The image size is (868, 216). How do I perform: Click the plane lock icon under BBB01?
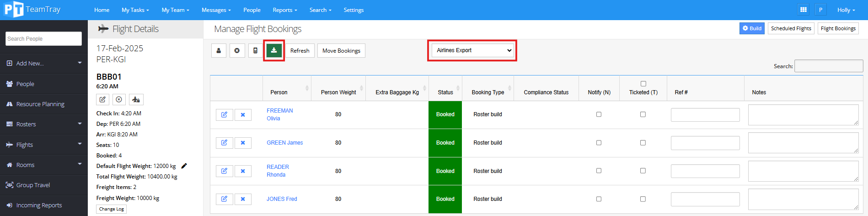[136, 99]
